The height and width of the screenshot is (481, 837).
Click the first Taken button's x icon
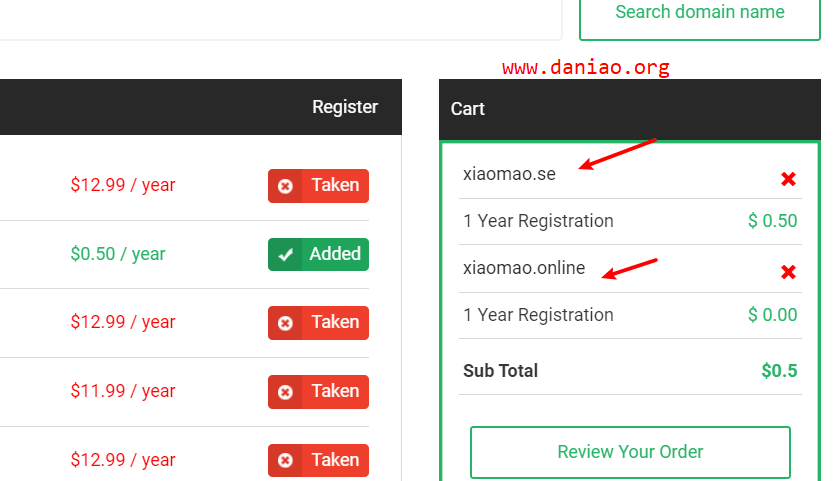click(286, 186)
